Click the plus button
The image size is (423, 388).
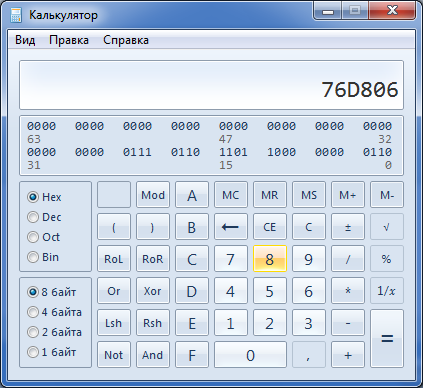[x=348, y=355]
